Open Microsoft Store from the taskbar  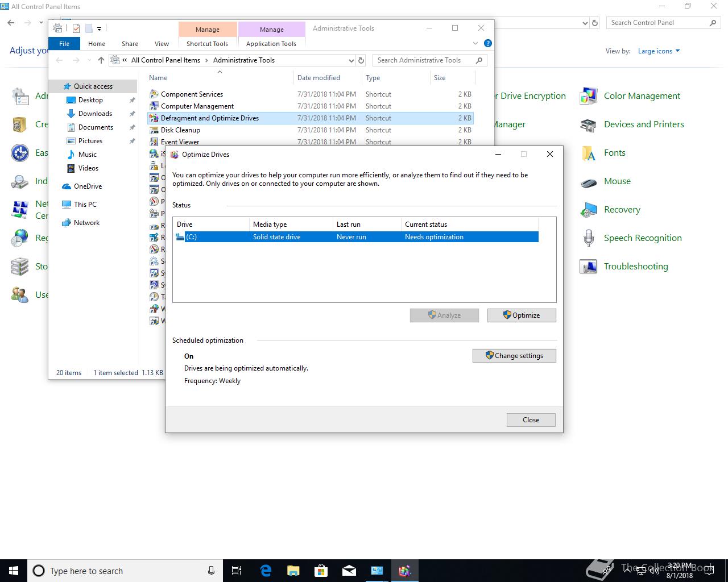[321, 571]
